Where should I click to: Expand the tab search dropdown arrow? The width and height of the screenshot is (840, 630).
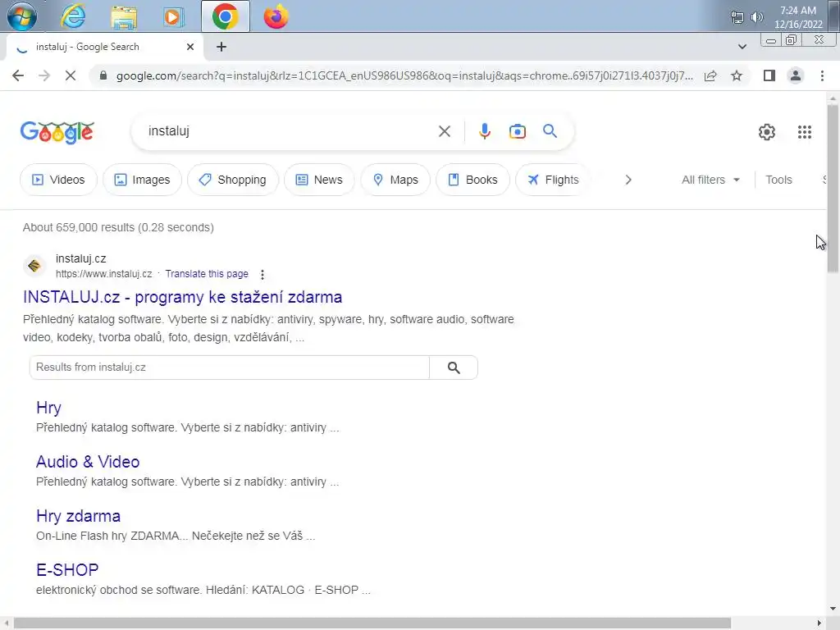coord(742,47)
